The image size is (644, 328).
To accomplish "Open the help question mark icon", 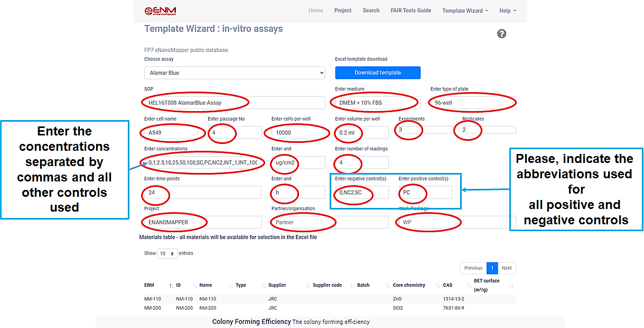I will (501, 34).
